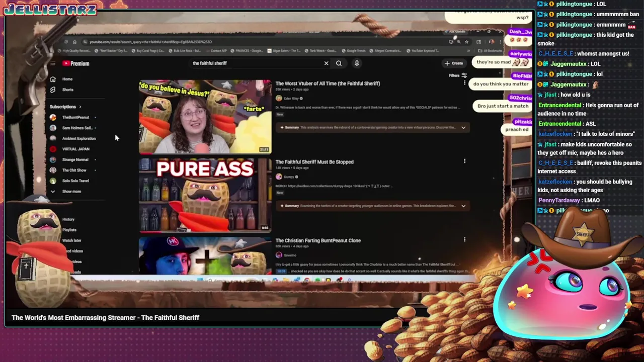644x362 pixels.
Task: Click 'do you think you matter' chat bubble
Action: tap(501, 84)
